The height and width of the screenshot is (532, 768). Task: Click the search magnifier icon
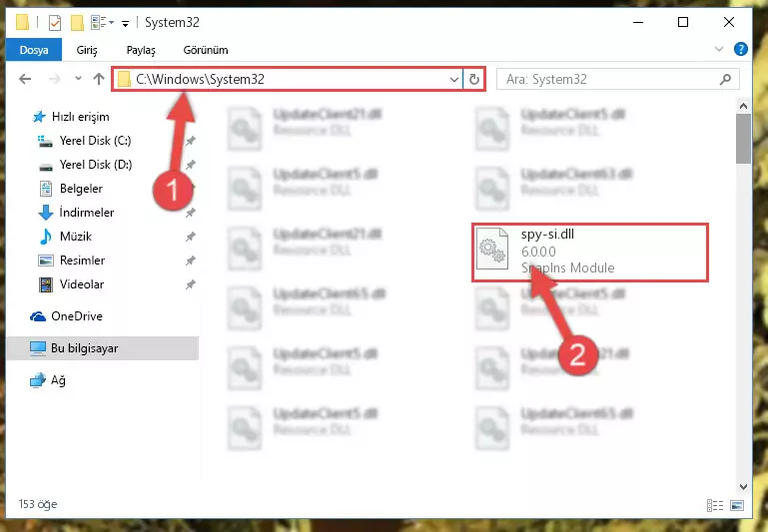(725, 79)
